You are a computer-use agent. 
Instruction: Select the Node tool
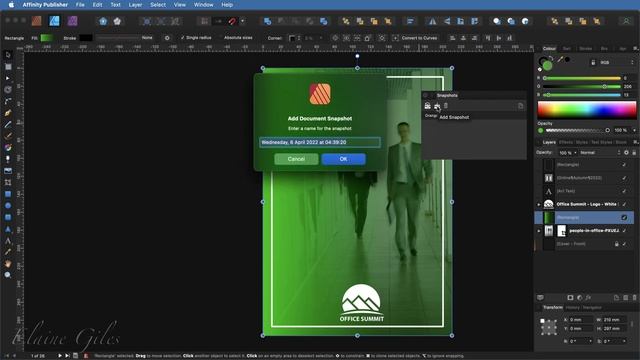click(8, 78)
